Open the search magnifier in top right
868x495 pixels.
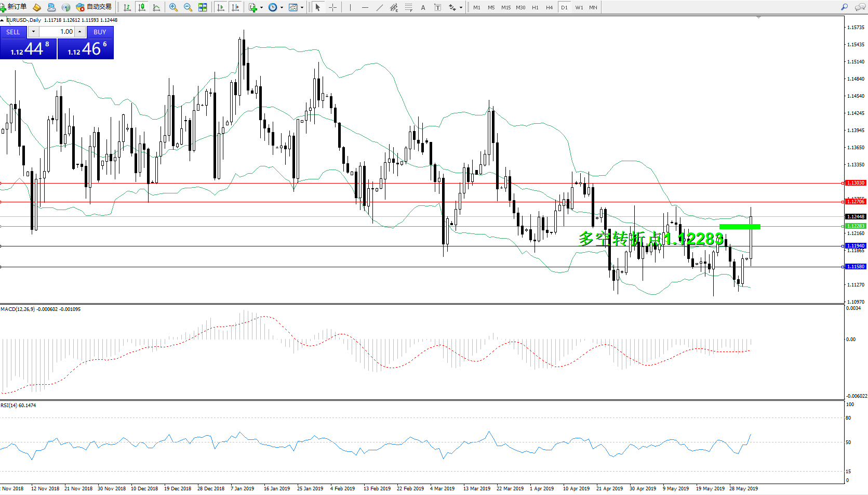(x=844, y=7)
